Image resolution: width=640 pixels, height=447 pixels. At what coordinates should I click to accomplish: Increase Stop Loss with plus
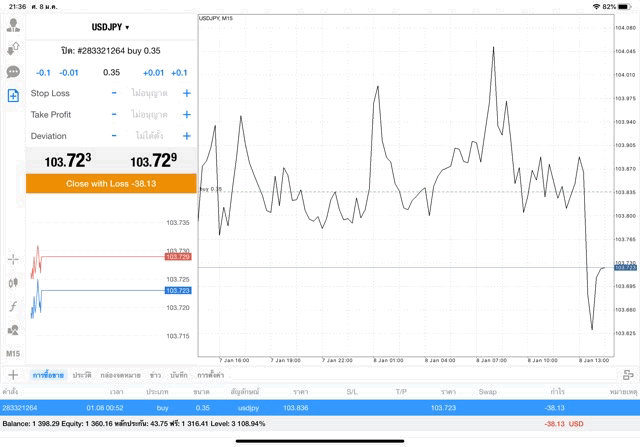tap(187, 93)
